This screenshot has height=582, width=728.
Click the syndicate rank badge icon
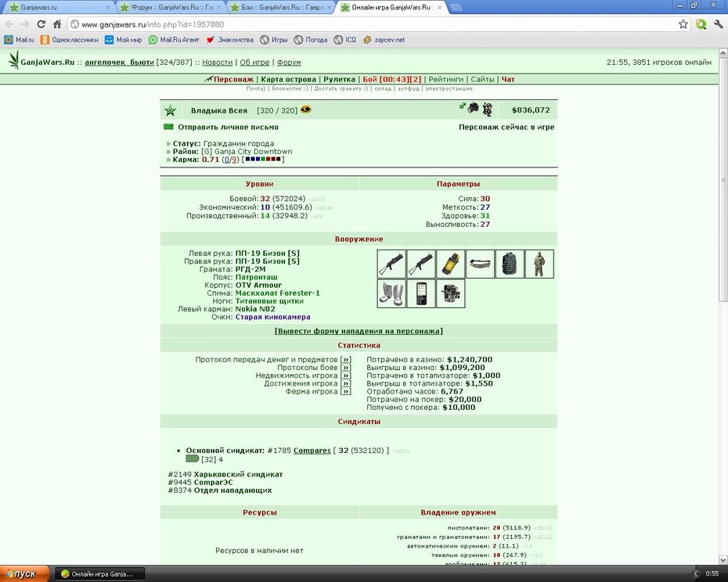click(x=192, y=458)
